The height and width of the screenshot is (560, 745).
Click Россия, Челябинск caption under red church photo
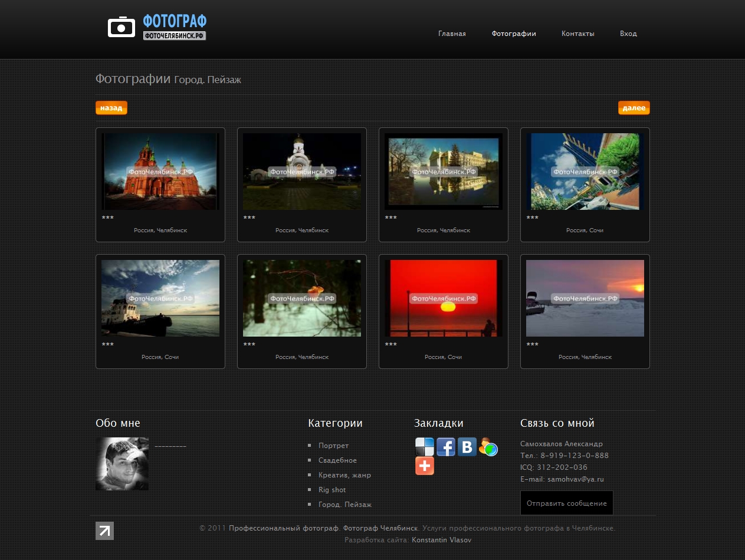point(160,230)
